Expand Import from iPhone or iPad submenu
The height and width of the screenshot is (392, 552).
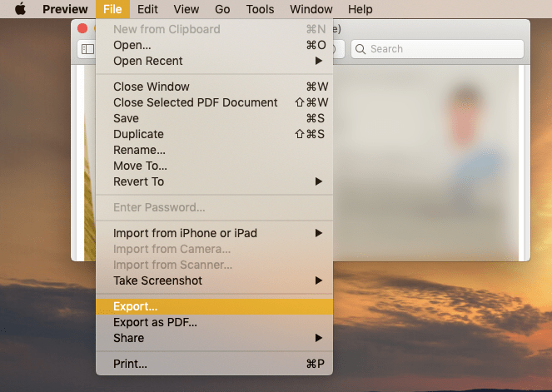(x=215, y=233)
